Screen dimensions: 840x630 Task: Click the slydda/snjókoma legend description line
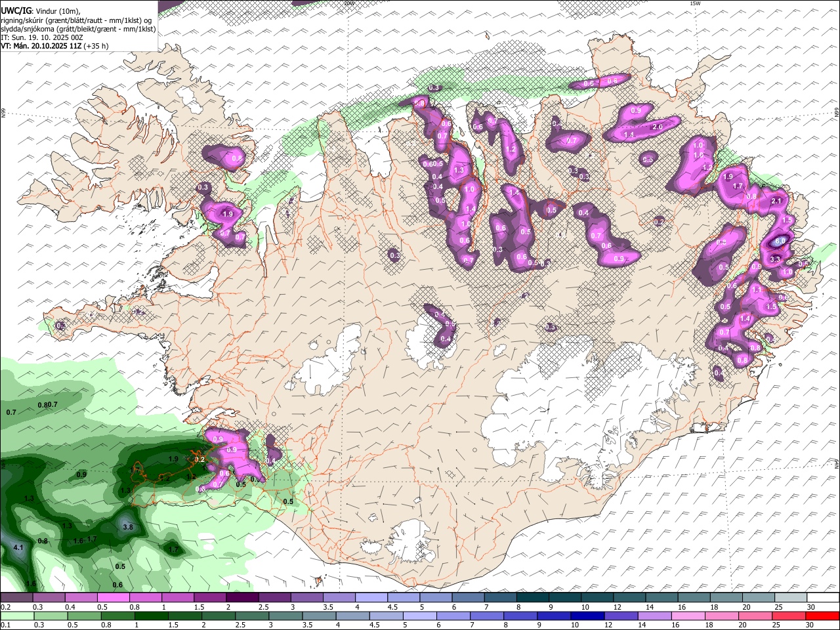[78, 29]
